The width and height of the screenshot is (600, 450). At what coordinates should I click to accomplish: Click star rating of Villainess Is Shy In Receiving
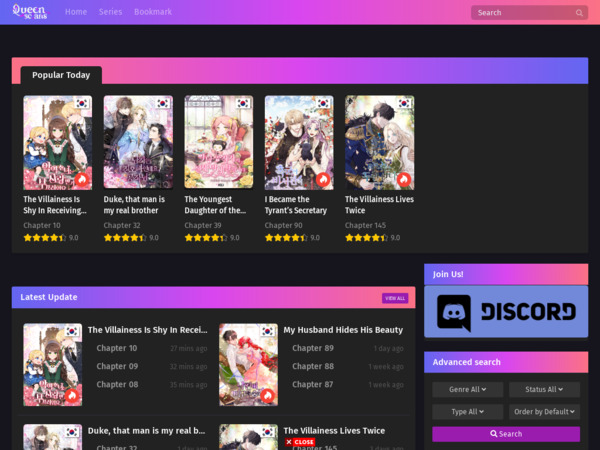(44, 238)
